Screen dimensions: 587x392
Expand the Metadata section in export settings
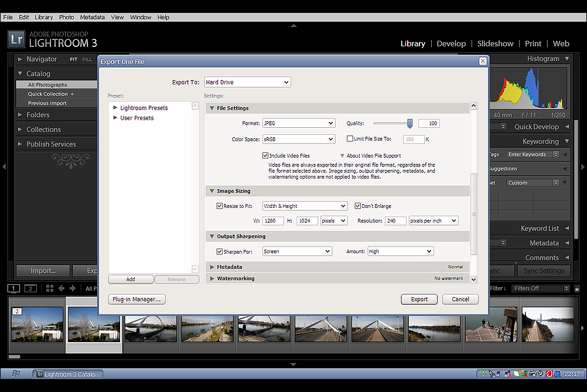(x=212, y=267)
